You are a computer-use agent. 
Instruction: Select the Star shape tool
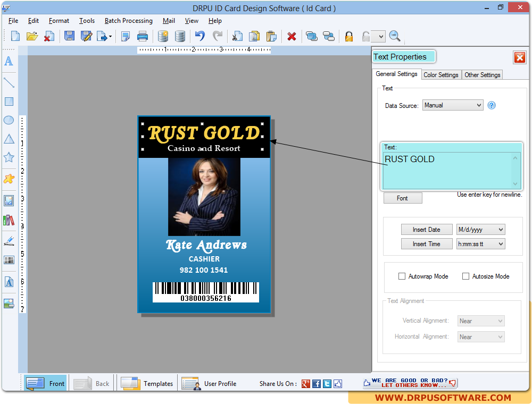pyautogui.click(x=9, y=157)
